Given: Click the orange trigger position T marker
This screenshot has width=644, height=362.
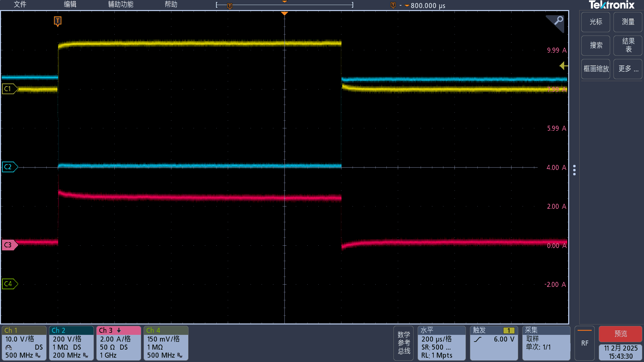Looking at the screenshot, I should 58,21.
